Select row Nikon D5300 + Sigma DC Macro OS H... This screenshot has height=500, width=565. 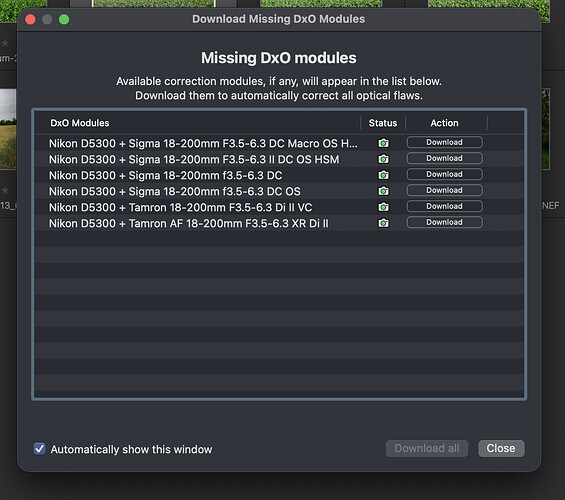[279, 143]
